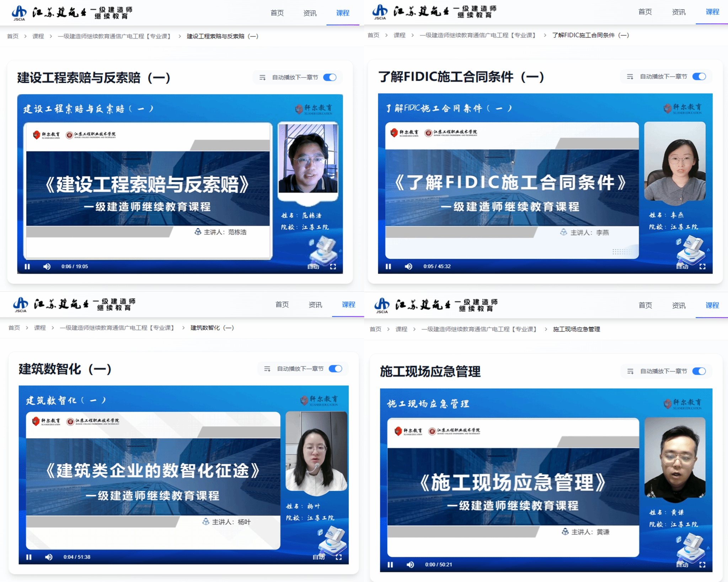Turn off autoplay toggle for 建筑数智化
This screenshot has width=728, height=582.
[335, 369]
